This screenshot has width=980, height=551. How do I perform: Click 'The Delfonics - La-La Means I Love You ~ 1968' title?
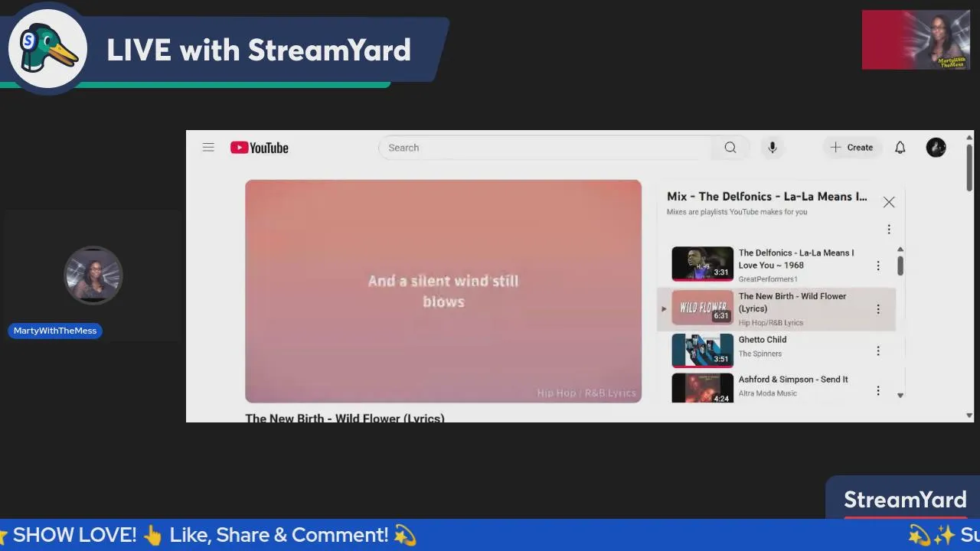click(x=796, y=259)
